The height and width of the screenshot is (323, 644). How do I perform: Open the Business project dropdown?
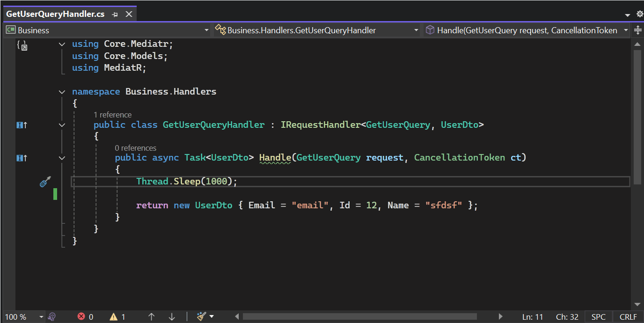(x=108, y=30)
